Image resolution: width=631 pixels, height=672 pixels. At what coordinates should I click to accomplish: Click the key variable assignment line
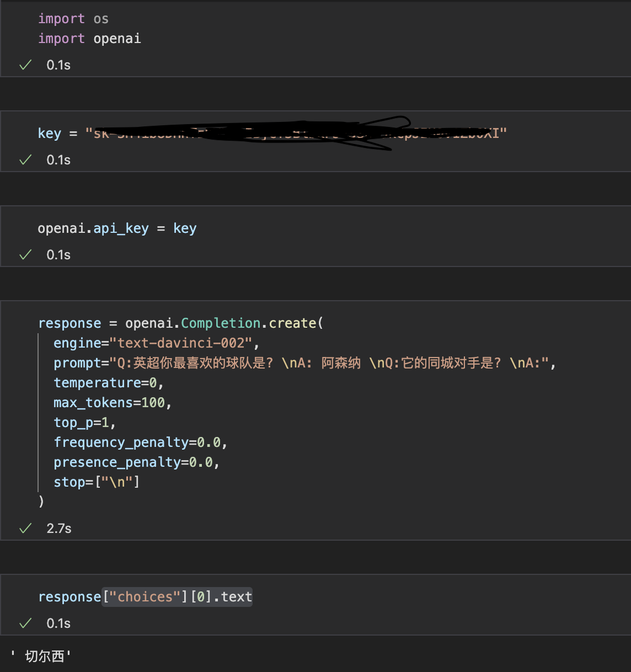click(272, 134)
